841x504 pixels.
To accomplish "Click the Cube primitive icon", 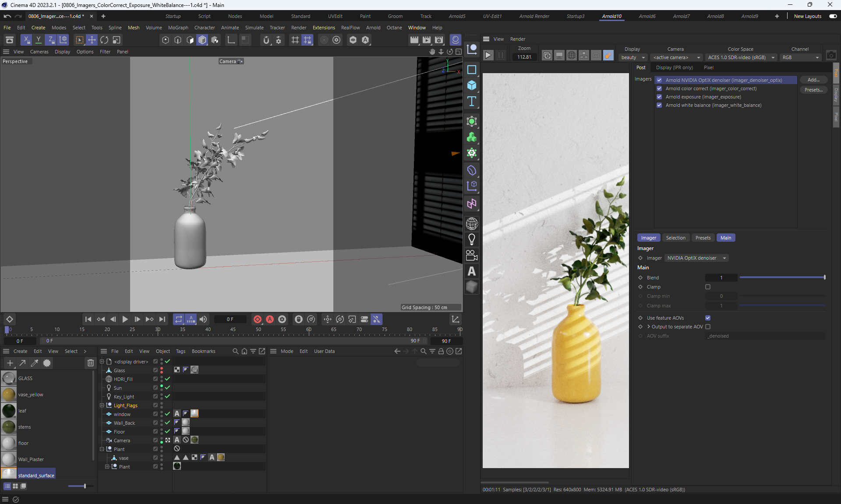I will point(472,85).
